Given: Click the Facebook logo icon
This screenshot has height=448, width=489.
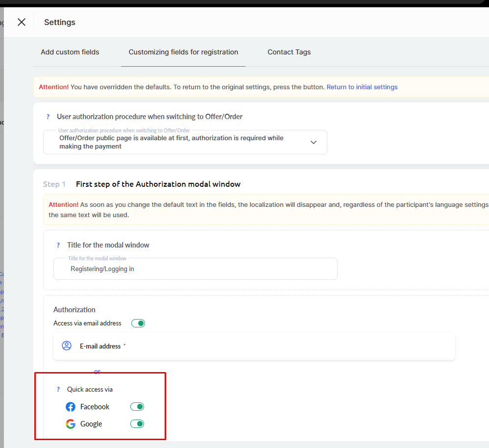Looking at the screenshot, I should (x=71, y=407).
